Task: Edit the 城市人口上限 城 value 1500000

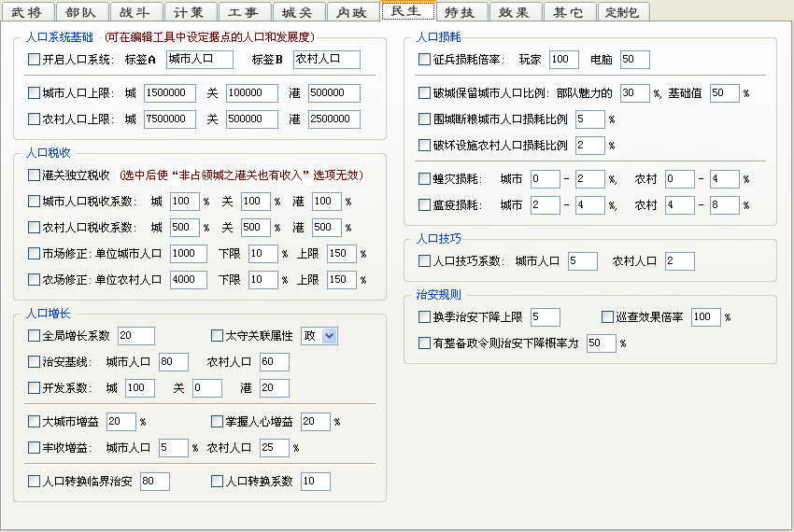Action: [x=170, y=93]
